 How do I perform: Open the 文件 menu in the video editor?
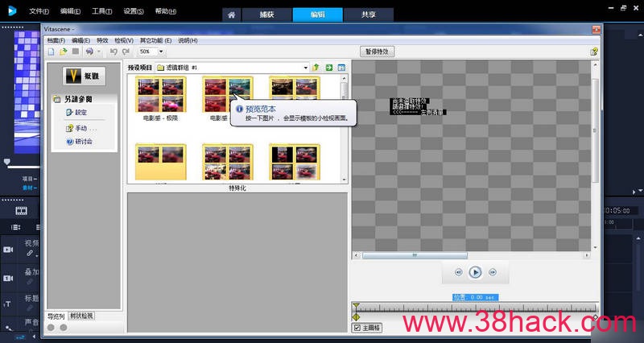(x=39, y=11)
